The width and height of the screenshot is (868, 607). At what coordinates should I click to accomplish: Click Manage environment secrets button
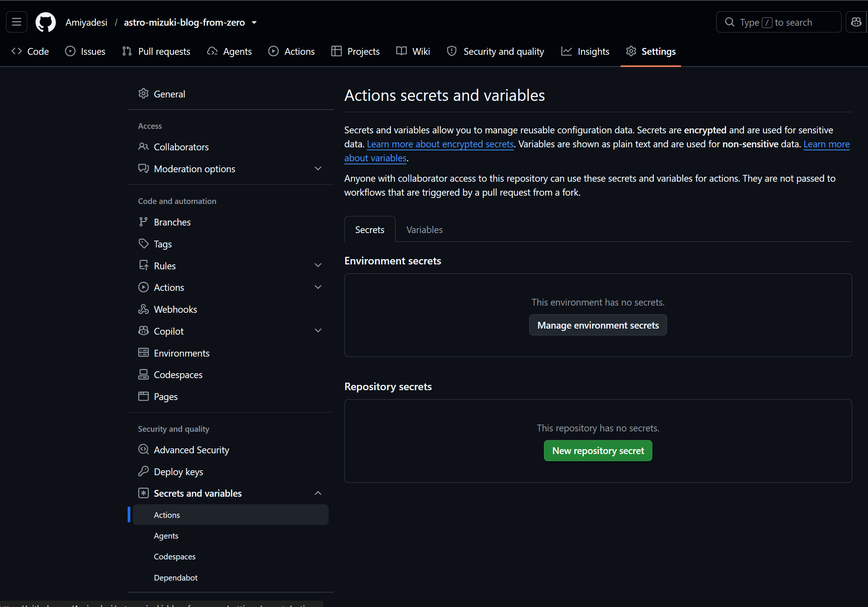pyautogui.click(x=598, y=325)
